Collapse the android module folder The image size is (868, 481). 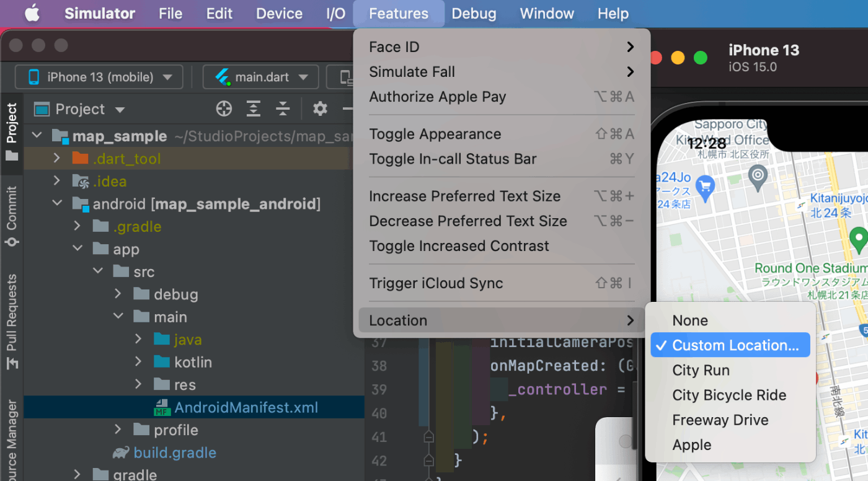[x=57, y=203]
